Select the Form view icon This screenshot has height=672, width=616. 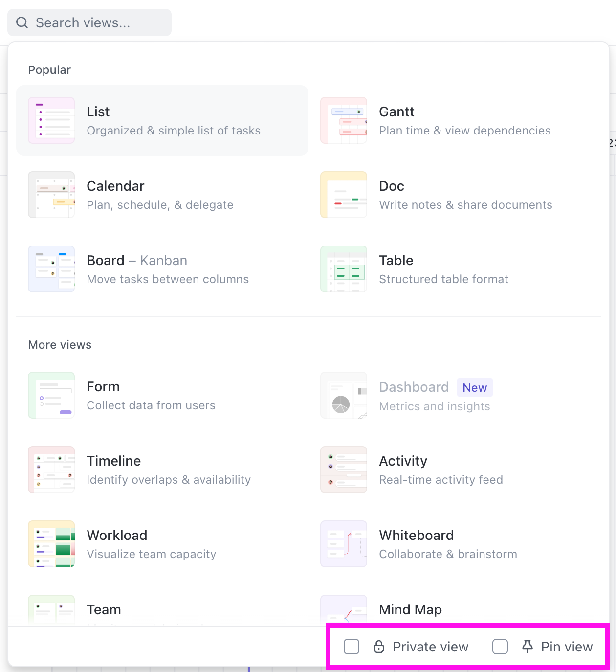click(51, 395)
